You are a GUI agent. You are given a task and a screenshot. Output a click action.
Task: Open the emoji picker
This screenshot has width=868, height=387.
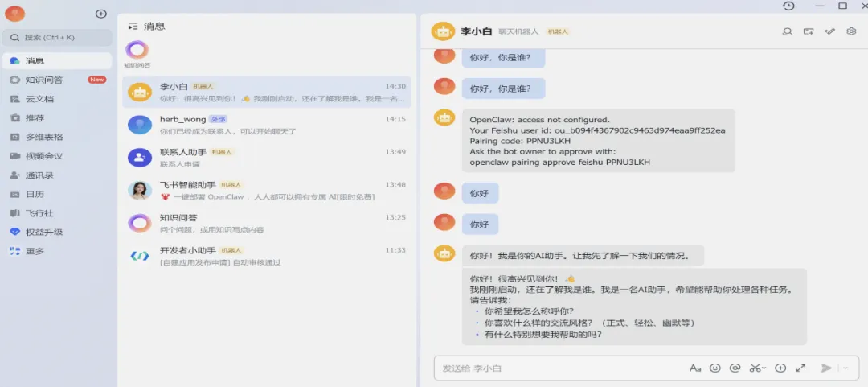[715, 368]
